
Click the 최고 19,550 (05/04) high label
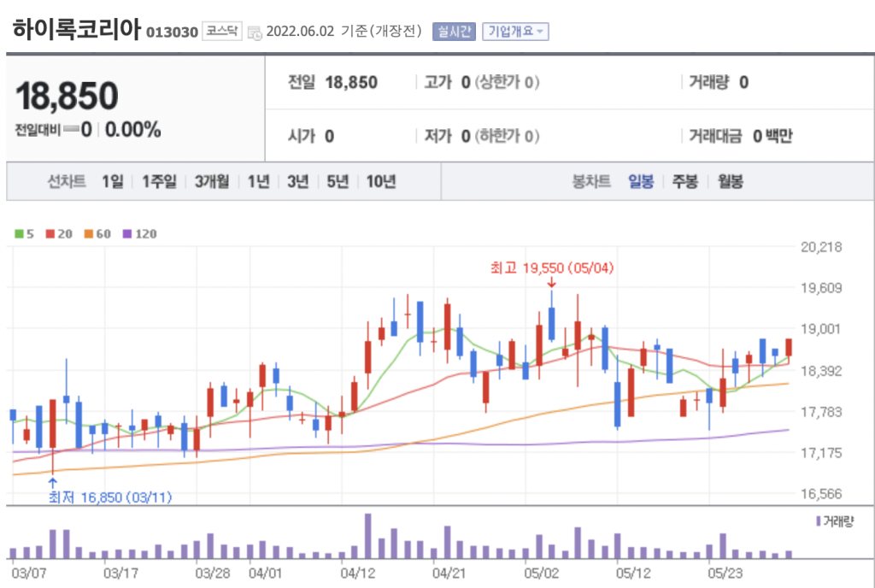[x=552, y=268]
